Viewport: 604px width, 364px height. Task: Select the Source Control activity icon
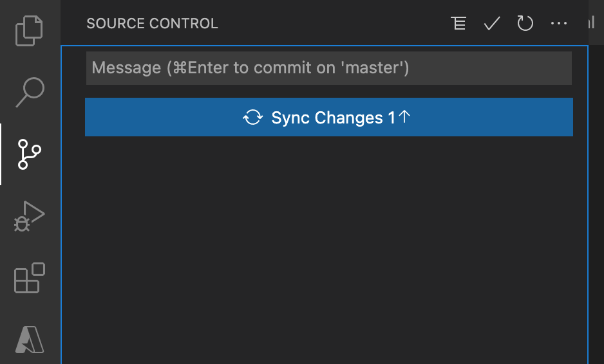click(30, 154)
